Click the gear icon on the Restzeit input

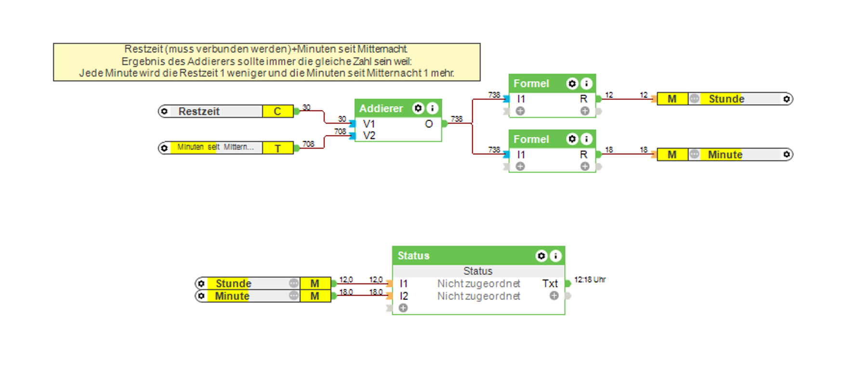click(164, 111)
